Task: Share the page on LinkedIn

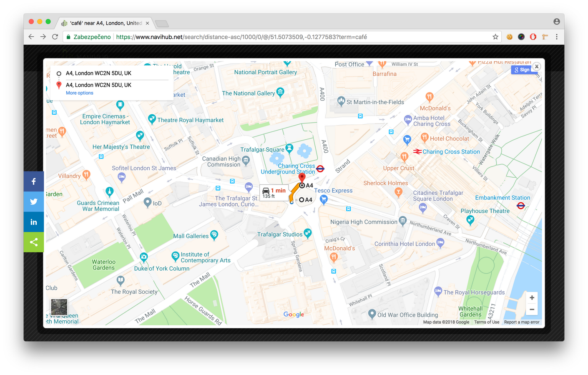Action: [34, 222]
